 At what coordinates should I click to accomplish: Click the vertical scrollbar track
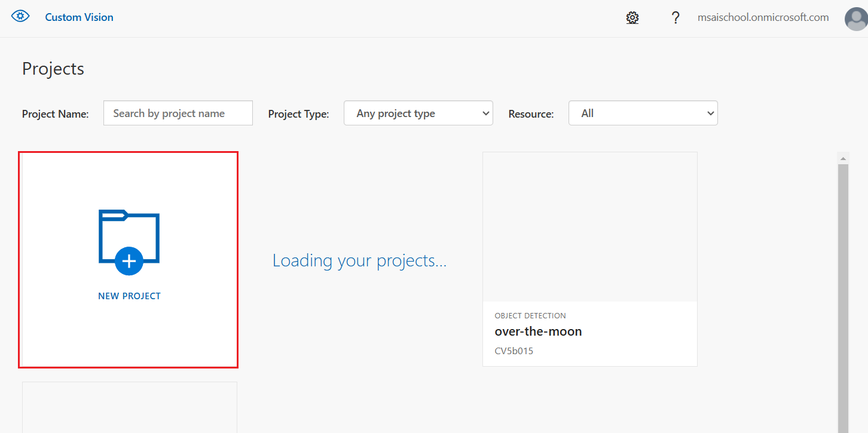click(x=843, y=299)
